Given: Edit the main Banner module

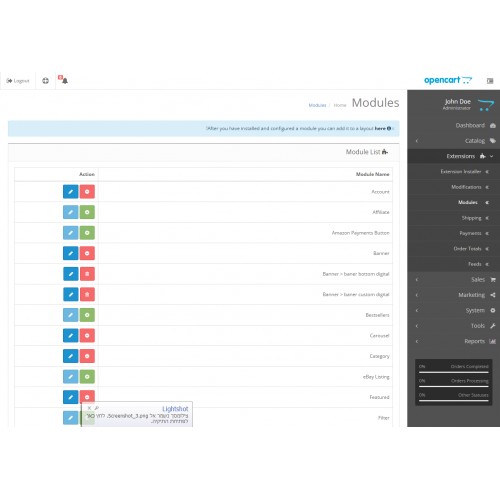Looking at the screenshot, I should (x=70, y=253).
